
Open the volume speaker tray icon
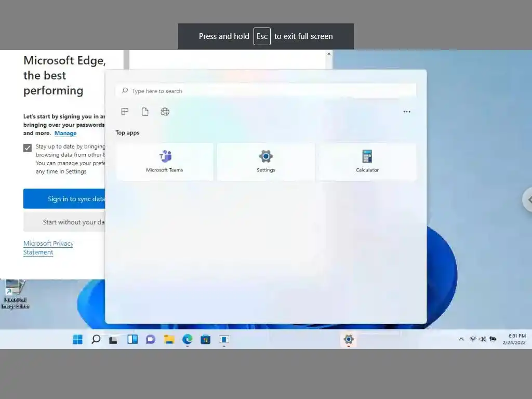tap(483, 339)
